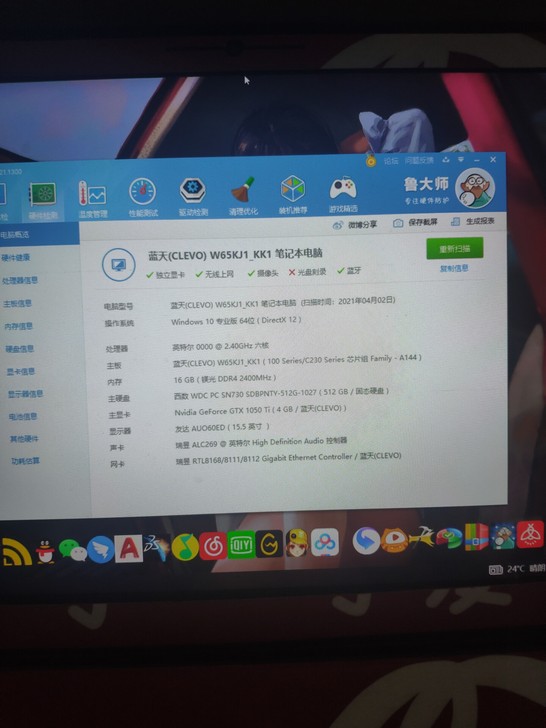
Task: Click Windows 10 专业版 64位 text
Action: click(x=236, y=321)
